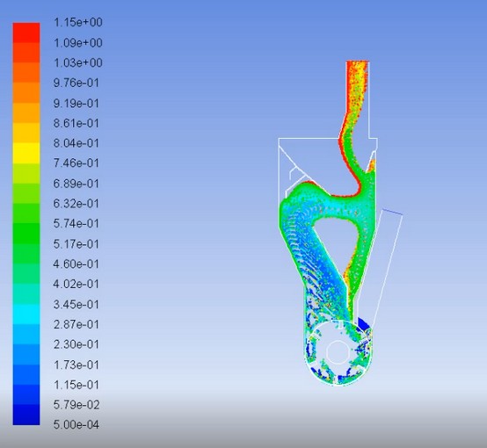
Task: Click the 2.87e-01 legend value
Action: point(76,324)
